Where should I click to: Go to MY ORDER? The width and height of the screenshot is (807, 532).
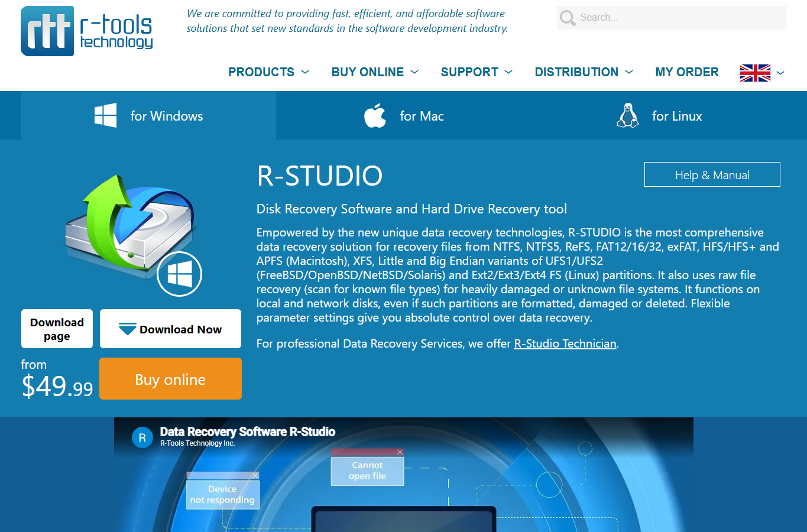(687, 72)
